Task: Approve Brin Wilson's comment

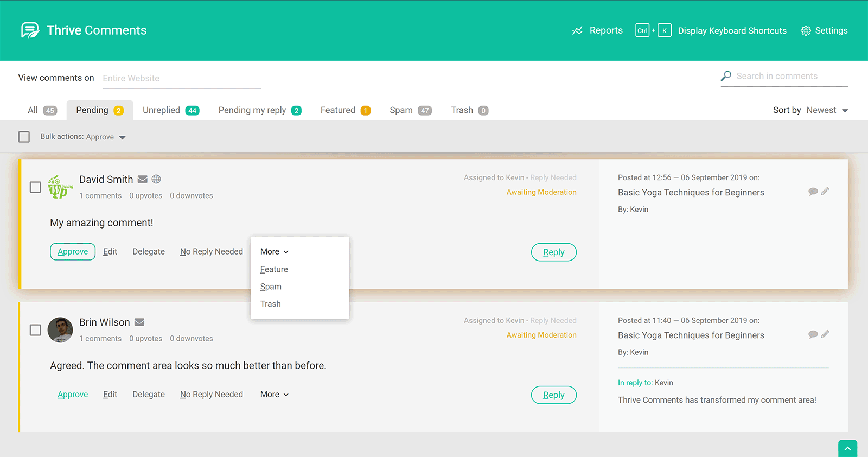Action: tap(73, 395)
